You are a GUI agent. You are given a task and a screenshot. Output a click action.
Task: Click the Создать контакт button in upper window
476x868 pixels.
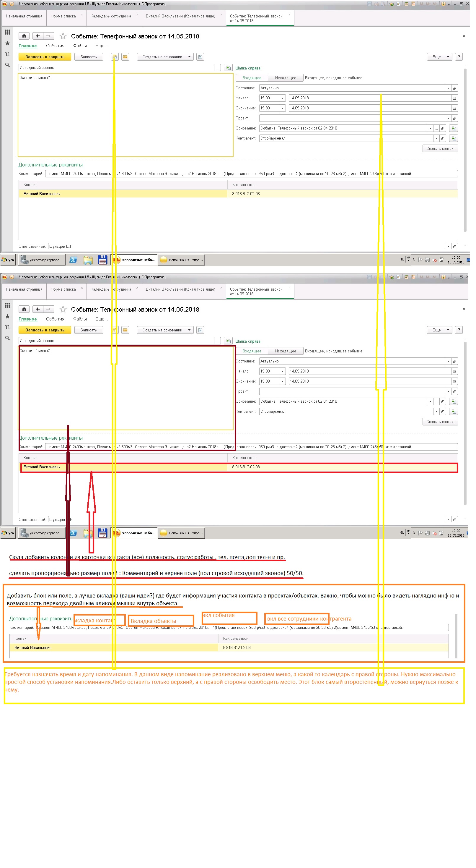pos(440,149)
